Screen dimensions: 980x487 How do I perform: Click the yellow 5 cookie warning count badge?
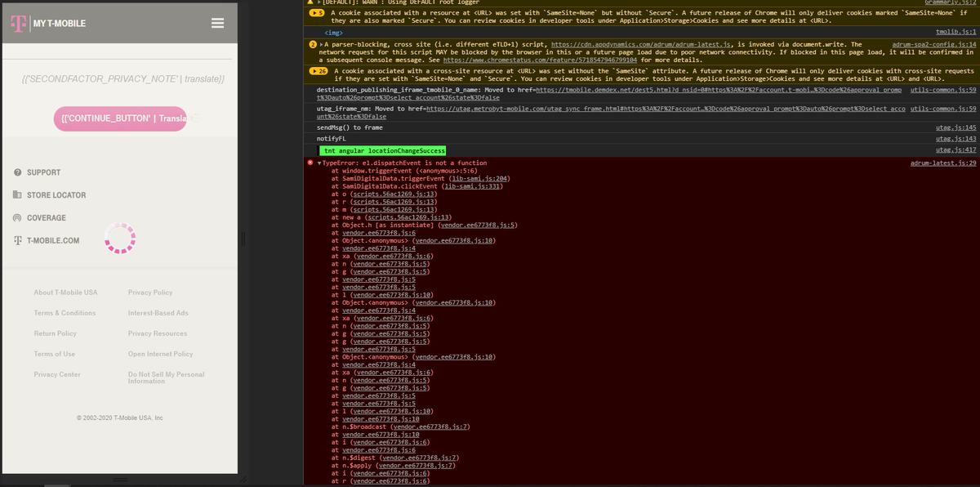pyautogui.click(x=317, y=13)
